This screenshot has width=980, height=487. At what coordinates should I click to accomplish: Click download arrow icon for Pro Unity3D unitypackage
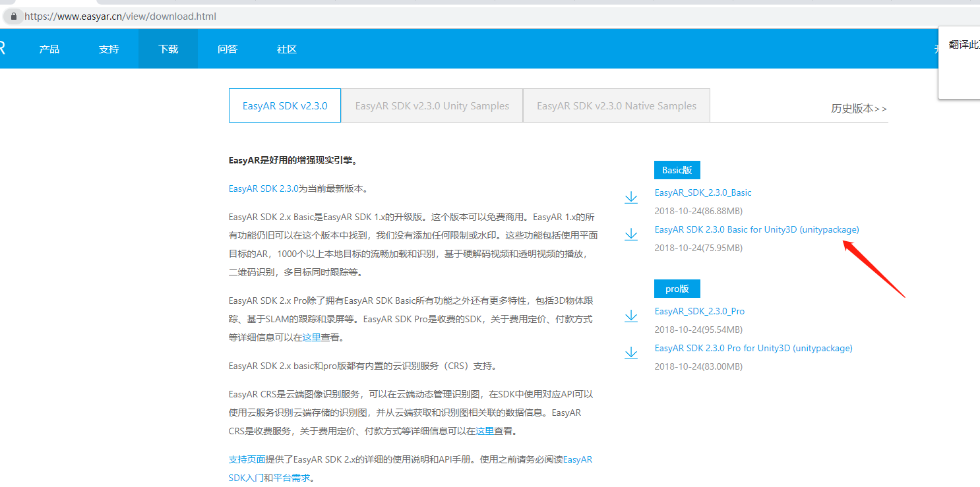pos(631,353)
